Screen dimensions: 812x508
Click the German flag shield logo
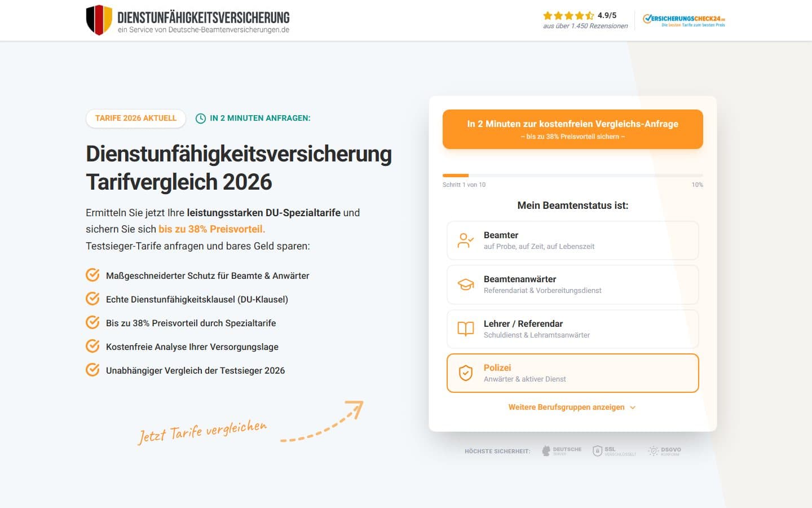coord(99,20)
